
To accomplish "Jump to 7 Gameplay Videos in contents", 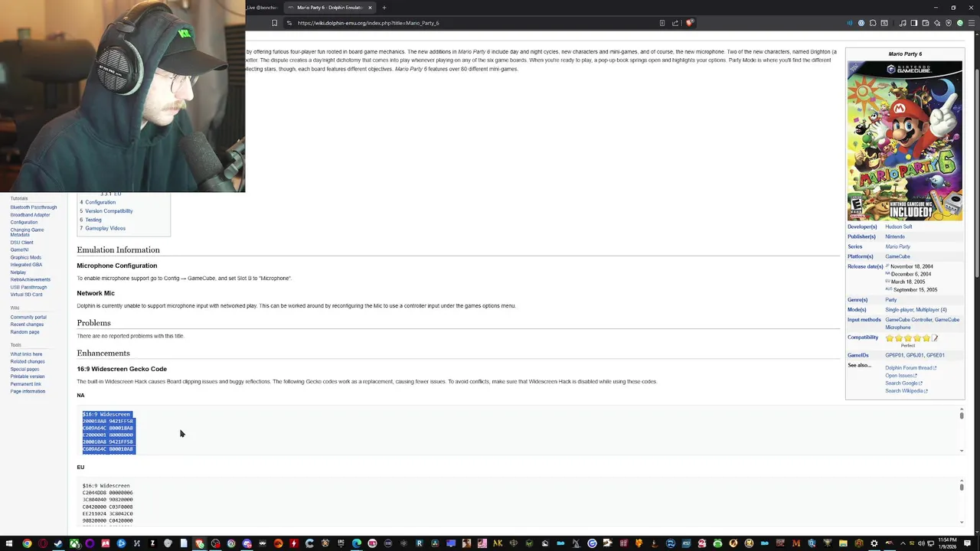I will [x=103, y=228].
